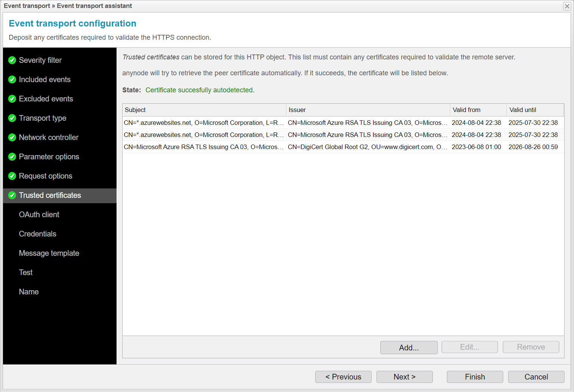The height and width of the screenshot is (392, 574).
Task: Open the OAuth client step
Action: pyautogui.click(x=39, y=215)
